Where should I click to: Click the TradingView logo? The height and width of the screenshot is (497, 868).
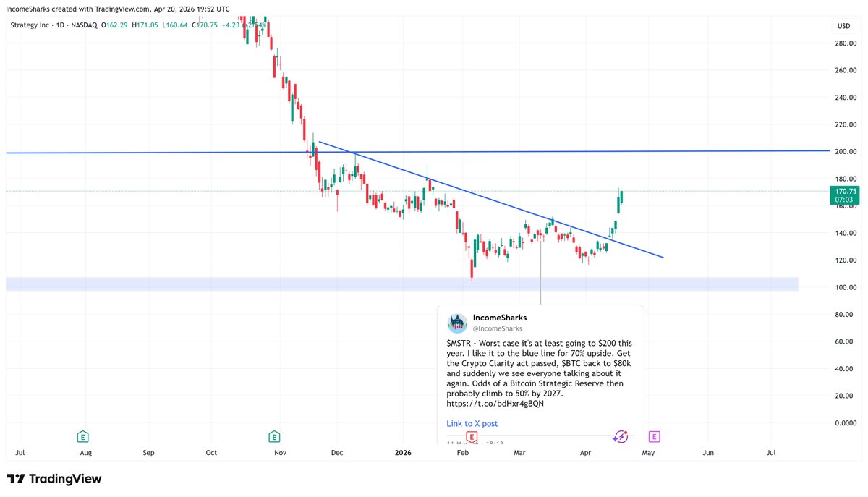pos(54,479)
